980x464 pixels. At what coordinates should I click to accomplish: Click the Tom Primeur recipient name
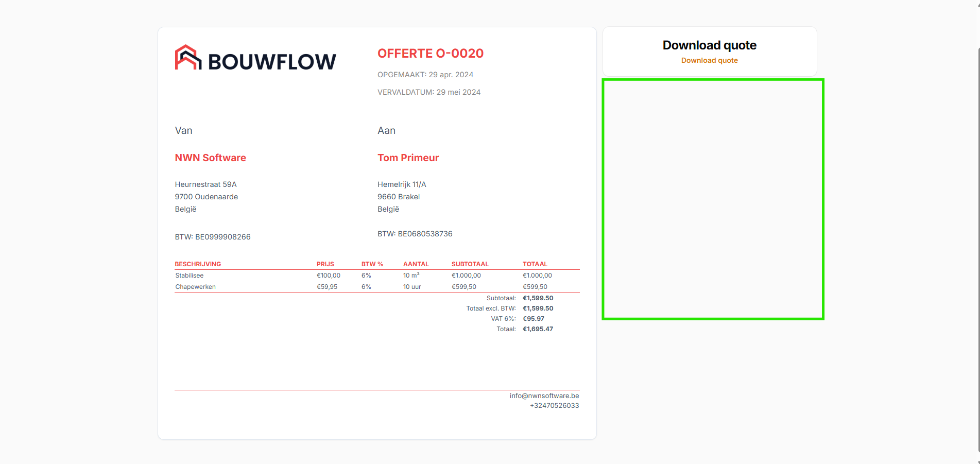408,158
